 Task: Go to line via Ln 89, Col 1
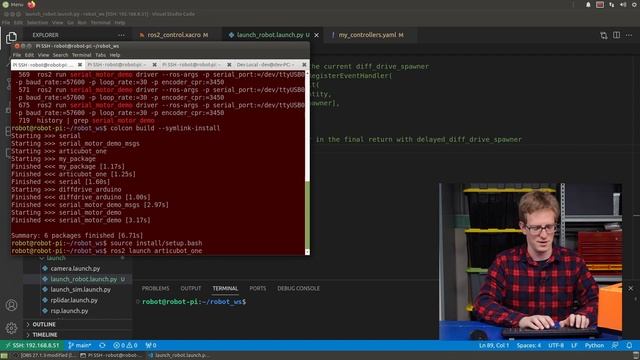(x=493, y=345)
